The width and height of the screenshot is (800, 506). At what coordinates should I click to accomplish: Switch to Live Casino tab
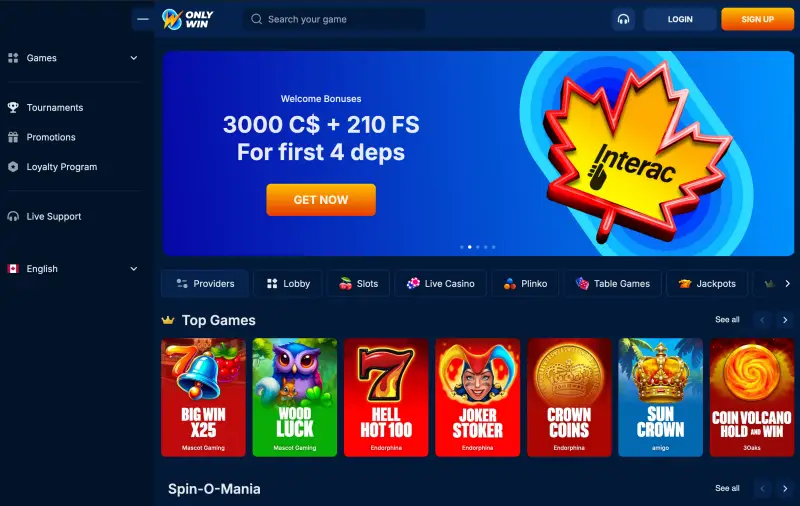(440, 284)
